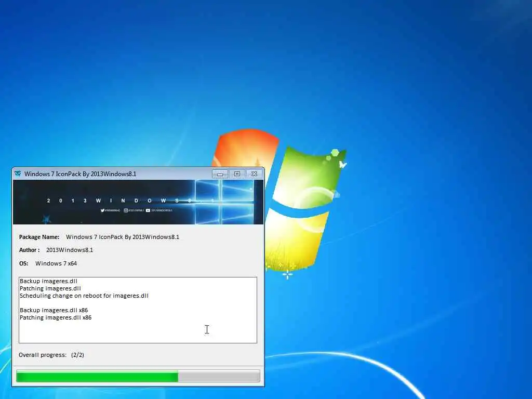The image size is (532, 399).
Task: Click the Overall progress label
Action: point(43,355)
